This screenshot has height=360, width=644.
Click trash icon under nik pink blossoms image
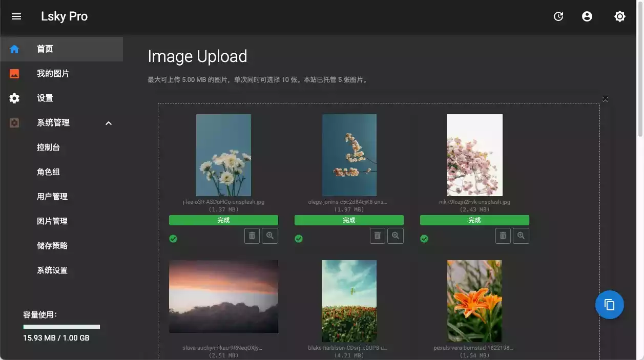503,236
